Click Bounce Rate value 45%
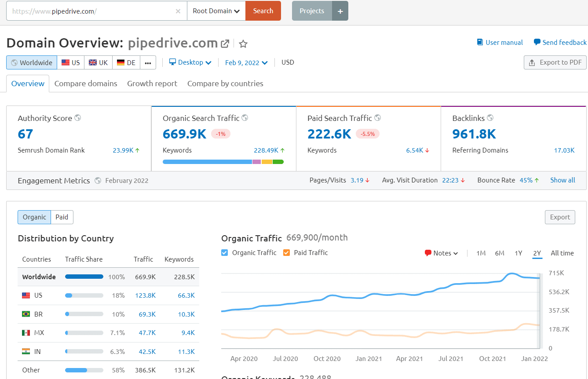588x379 pixels. tap(526, 180)
